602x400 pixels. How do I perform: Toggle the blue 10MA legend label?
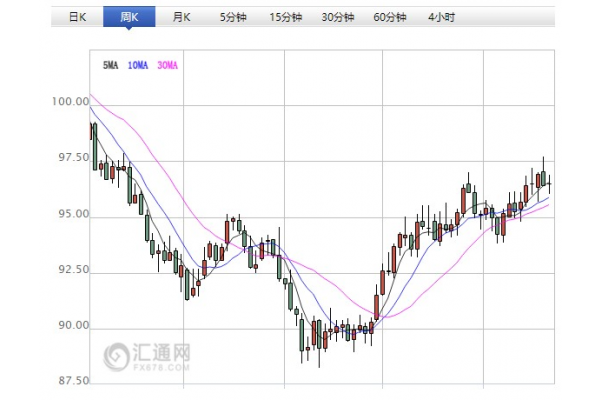tap(138, 65)
